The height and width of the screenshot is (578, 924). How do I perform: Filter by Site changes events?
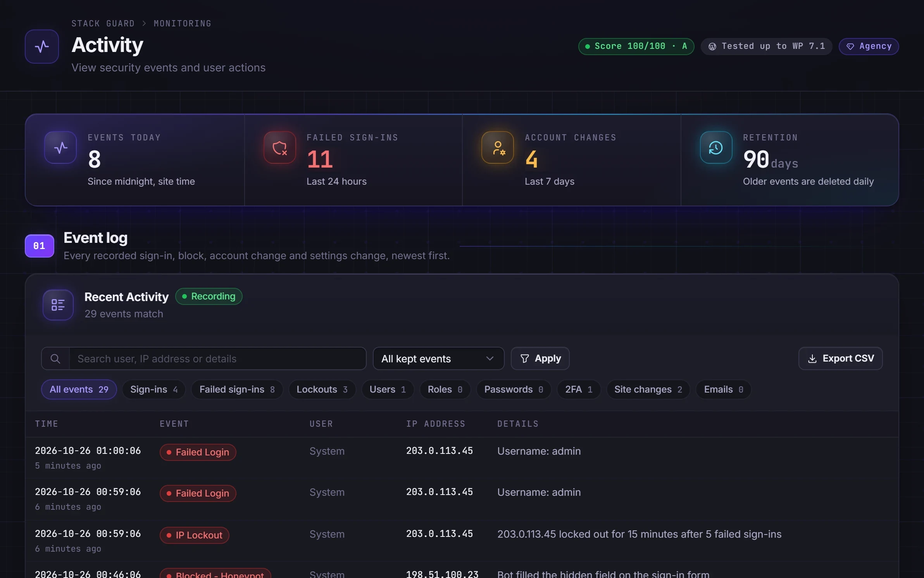coord(648,389)
